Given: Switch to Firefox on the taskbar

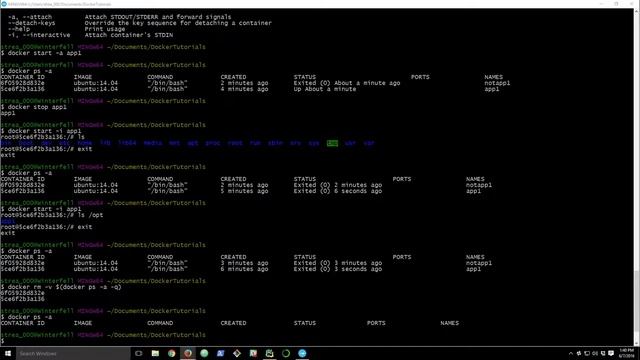Looking at the screenshot, I should [x=188, y=353].
